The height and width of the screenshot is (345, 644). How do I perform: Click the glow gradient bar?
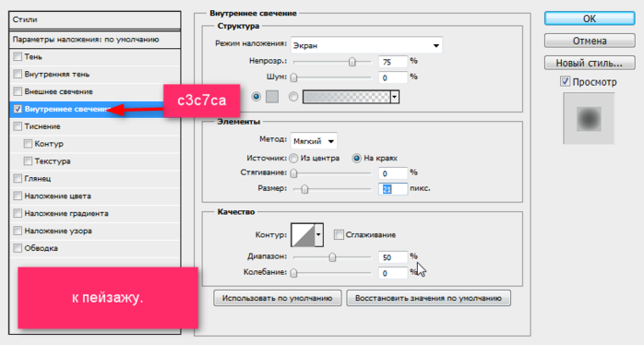pyautogui.click(x=346, y=97)
